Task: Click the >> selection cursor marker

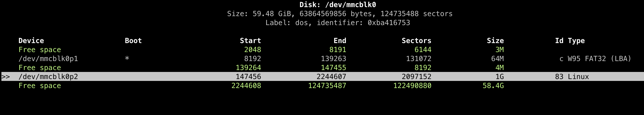Action: (x=6, y=77)
